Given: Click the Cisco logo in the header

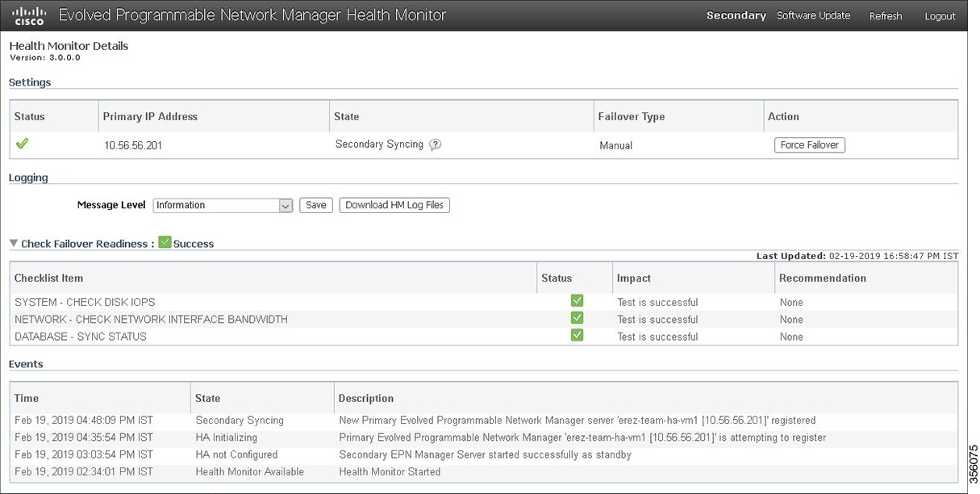Looking at the screenshot, I should pyautogui.click(x=28, y=15).
